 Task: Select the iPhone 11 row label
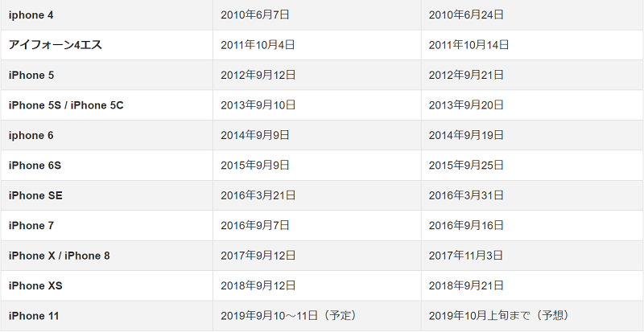tap(34, 316)
